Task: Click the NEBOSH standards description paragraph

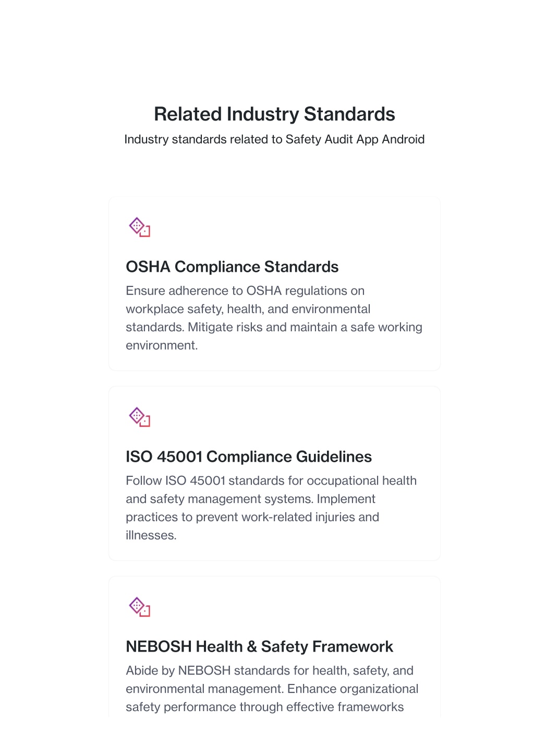Action: 272,689
